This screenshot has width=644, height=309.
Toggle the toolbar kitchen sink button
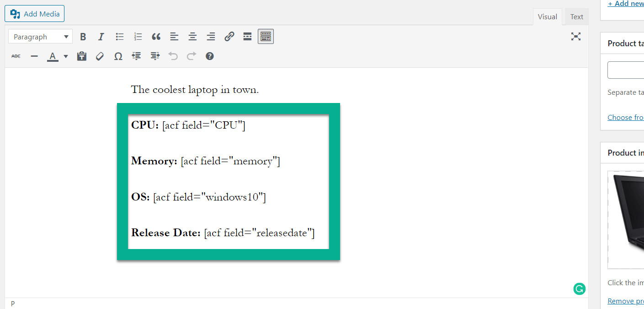coord(266,37)
